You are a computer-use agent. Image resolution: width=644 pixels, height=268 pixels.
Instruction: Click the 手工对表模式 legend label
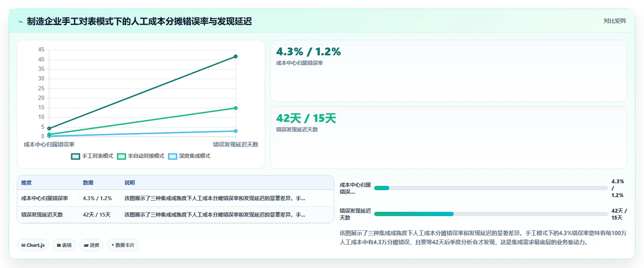tap(98, 156)
